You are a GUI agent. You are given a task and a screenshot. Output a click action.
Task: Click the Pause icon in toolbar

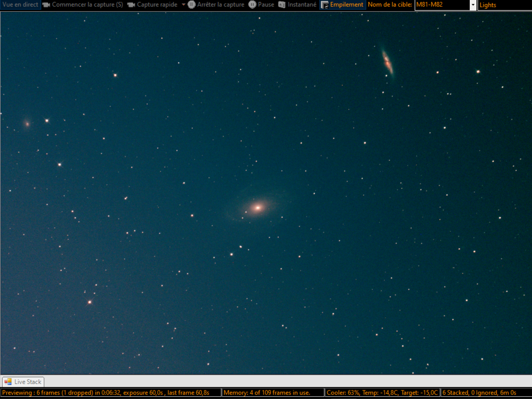[252, 5]
